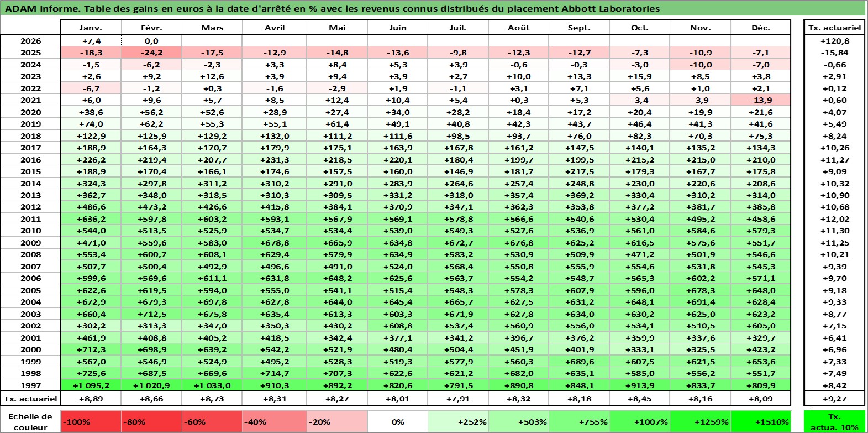Viewport: 868px width, 433px height.
Task: Select the -60% color scale swatch
Action: 212,421
